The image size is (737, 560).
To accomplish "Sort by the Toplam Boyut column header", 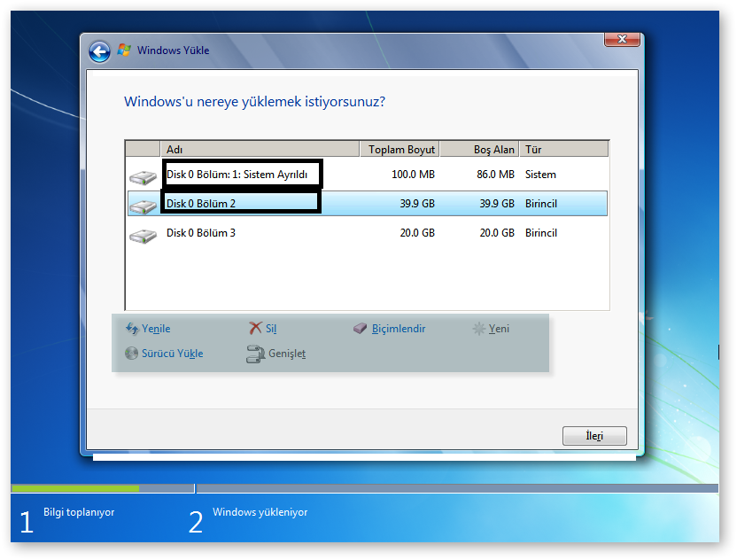I will pyautogui.click(x=400, y=149).
